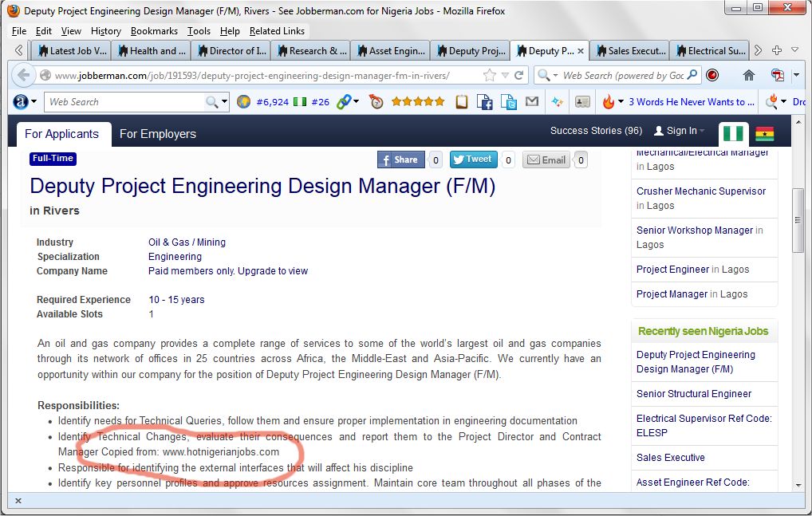The image size is (812, 516).
Task: Click the five-star site rating
Action: [x=418, y=102]
